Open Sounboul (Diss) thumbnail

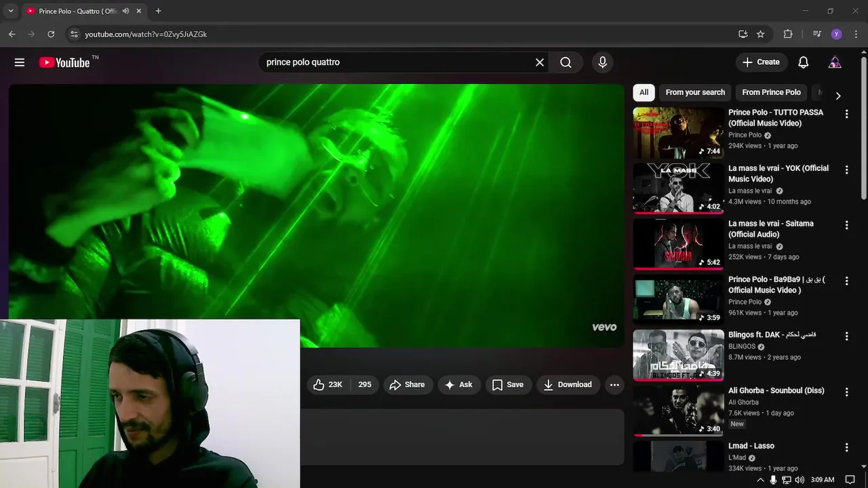pyautogui.click(x=678, y=411)
